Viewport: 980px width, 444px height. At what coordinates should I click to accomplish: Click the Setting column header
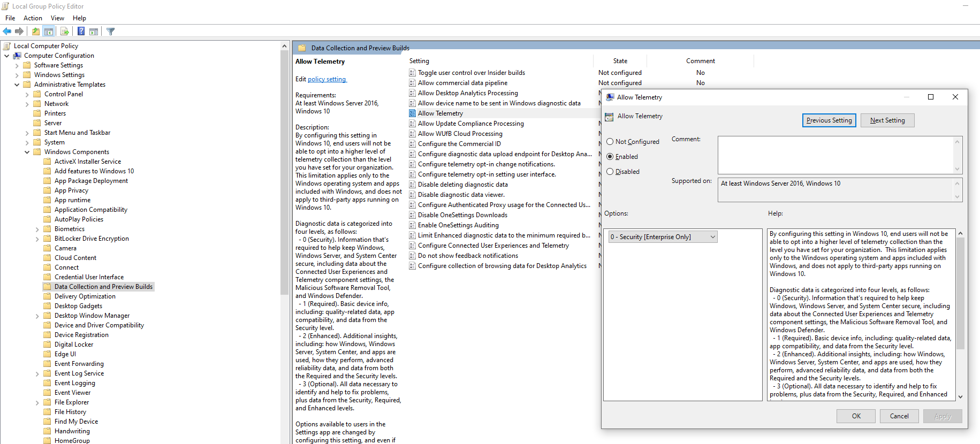pyautogui.click(x=419, y=61)
